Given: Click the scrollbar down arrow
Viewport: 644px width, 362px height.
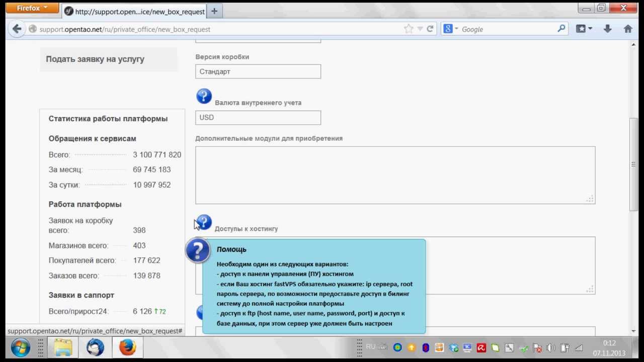Looking at the screenshot, I should [x=633, y=331].
